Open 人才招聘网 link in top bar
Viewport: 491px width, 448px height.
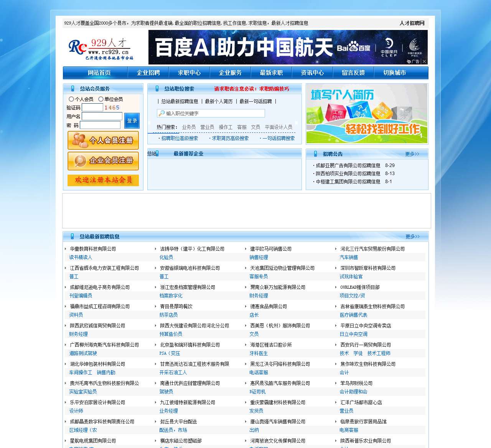tap(412, 23)
